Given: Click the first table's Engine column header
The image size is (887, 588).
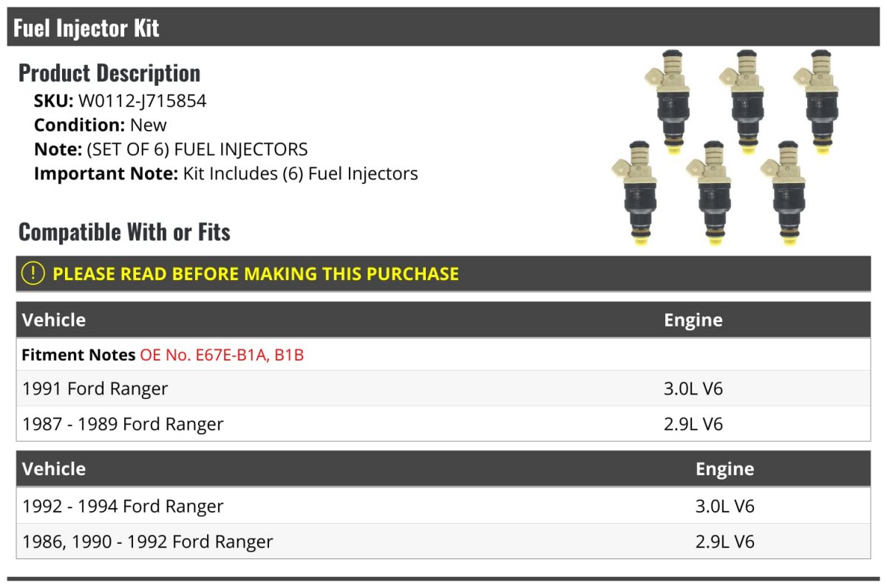Looking at the screenshot, I should point(693,320).
